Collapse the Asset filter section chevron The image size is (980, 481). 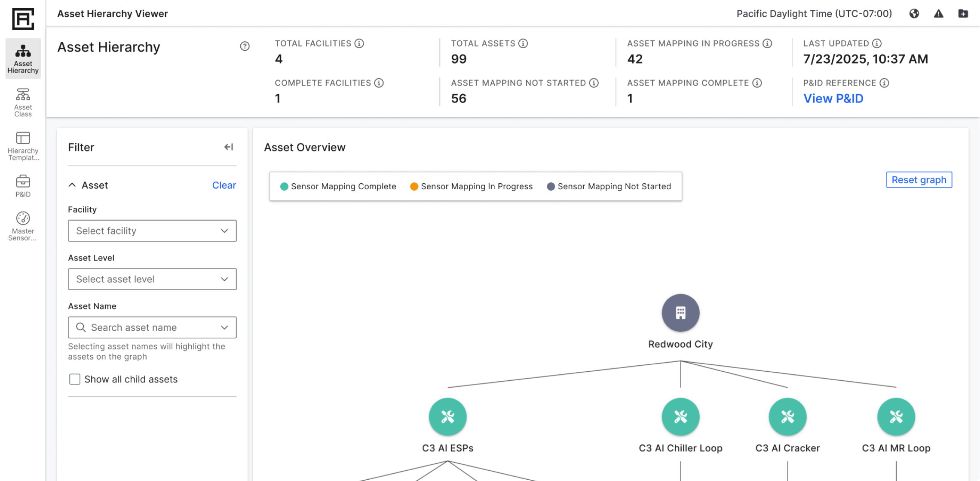pos(72,185)
